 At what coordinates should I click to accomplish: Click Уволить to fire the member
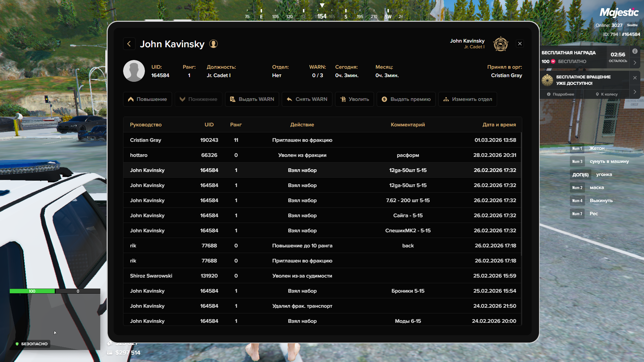(x=354, y=99)
